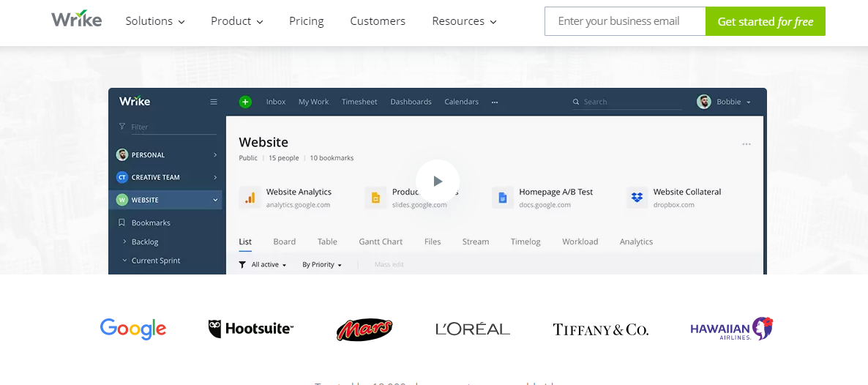The height and width of the screenshot is (385, 868).
Task: Click the Personal space avatar icon
Action: [x=121, y=154]
